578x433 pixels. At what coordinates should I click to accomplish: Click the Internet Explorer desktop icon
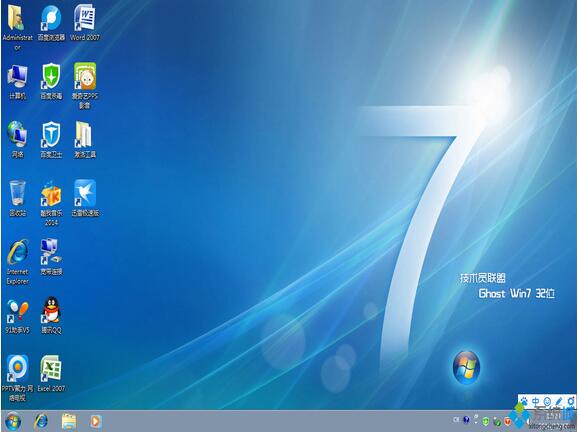(x=17, y=252)
